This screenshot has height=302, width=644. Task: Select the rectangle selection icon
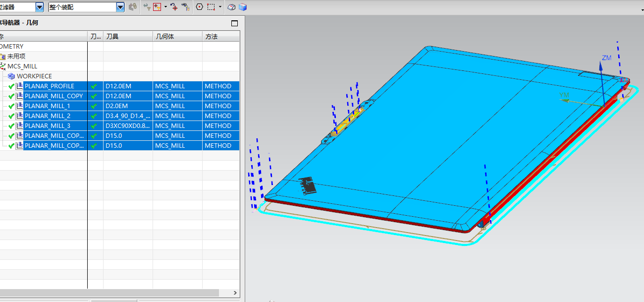coord(211,7)
